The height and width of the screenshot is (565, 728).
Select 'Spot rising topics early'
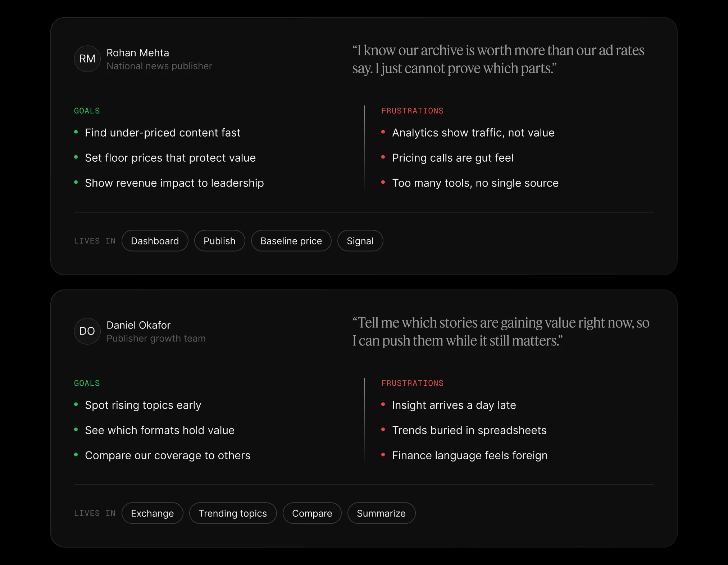(x=143, y=405)
